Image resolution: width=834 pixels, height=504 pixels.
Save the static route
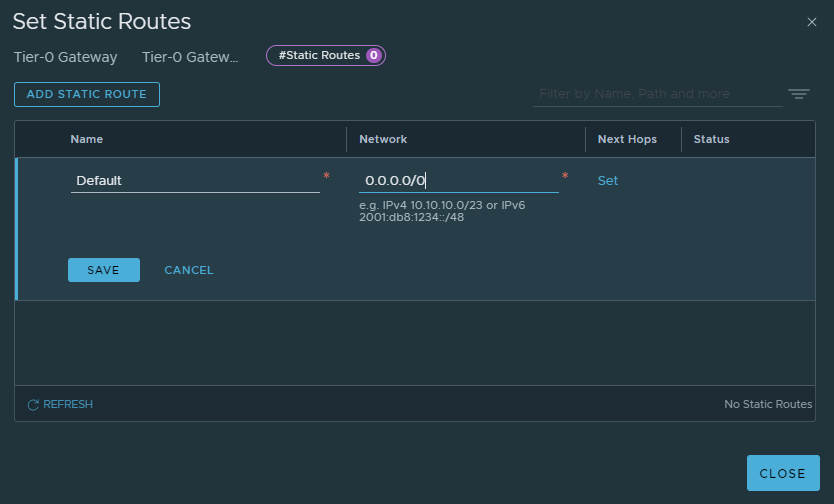coord(104,270)
